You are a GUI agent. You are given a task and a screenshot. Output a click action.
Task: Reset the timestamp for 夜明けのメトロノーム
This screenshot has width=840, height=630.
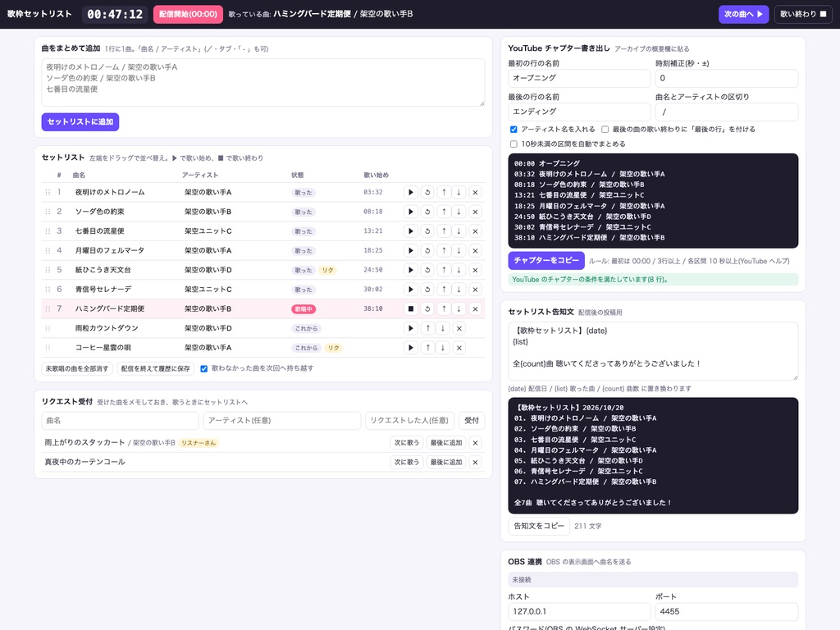pos(427,192)
